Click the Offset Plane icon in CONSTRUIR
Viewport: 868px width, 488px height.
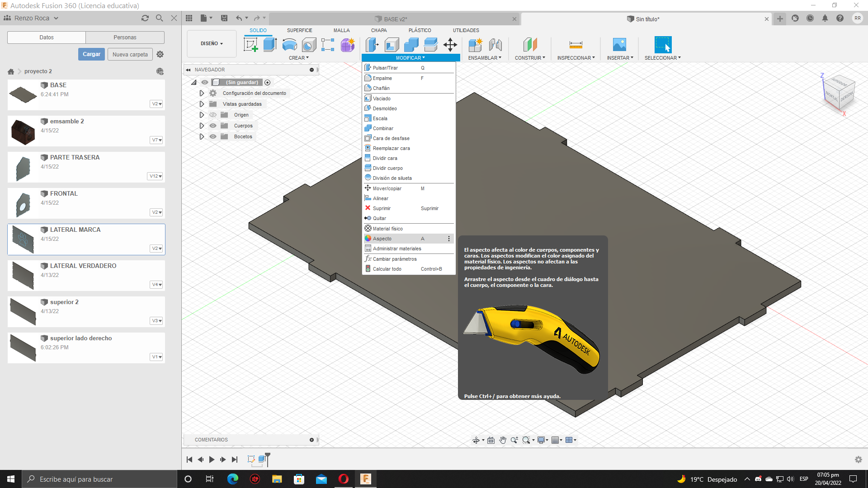click(x=530, y=45)
